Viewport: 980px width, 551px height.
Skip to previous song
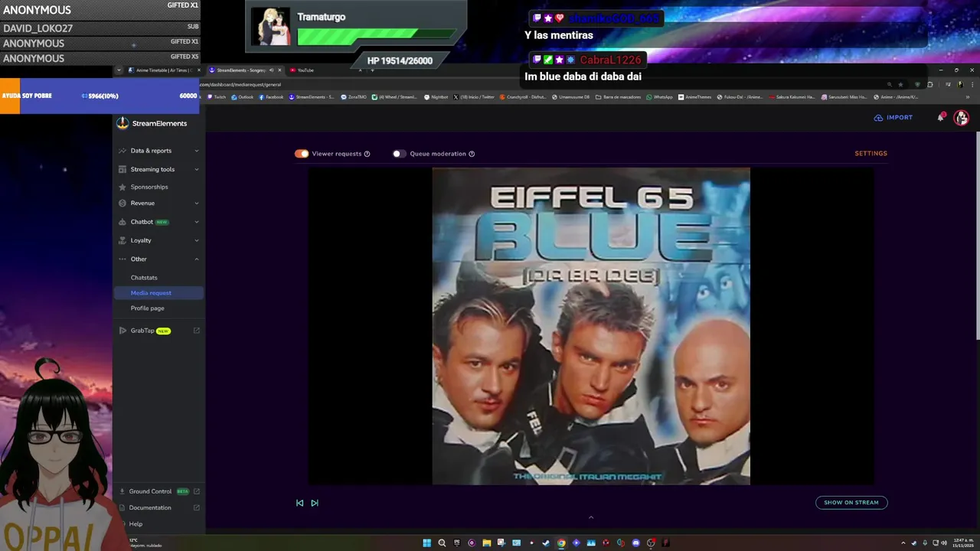(x=299, y=503)
